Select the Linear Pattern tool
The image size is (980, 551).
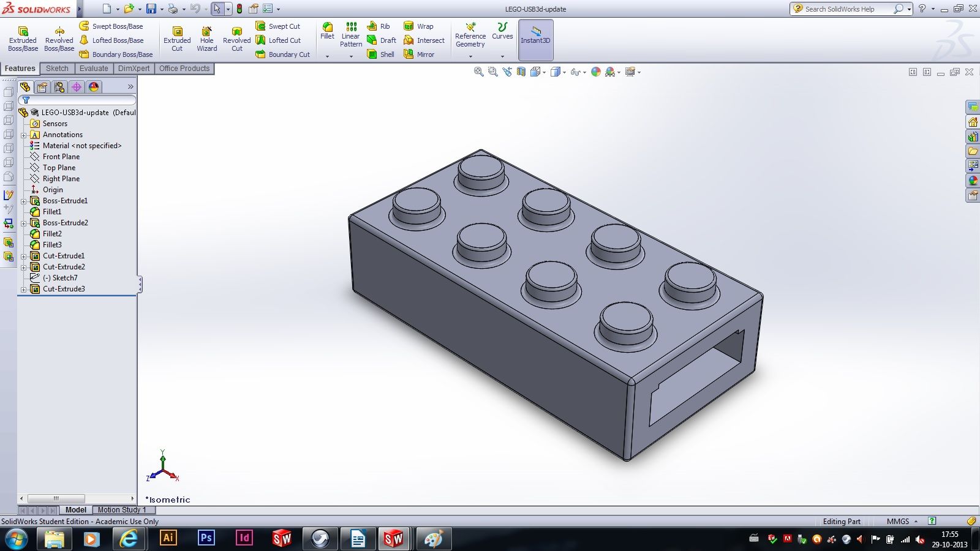coord(350,37)
